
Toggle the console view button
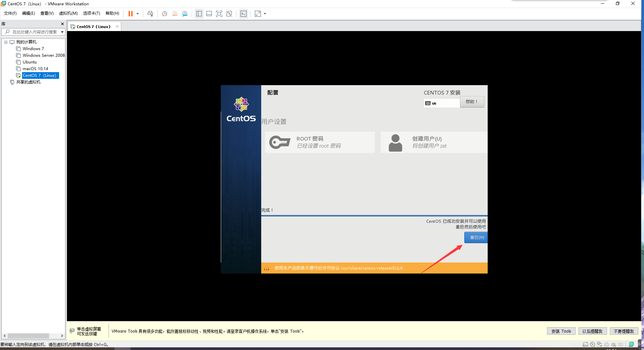pyautogui.click(x=244, y=14)
